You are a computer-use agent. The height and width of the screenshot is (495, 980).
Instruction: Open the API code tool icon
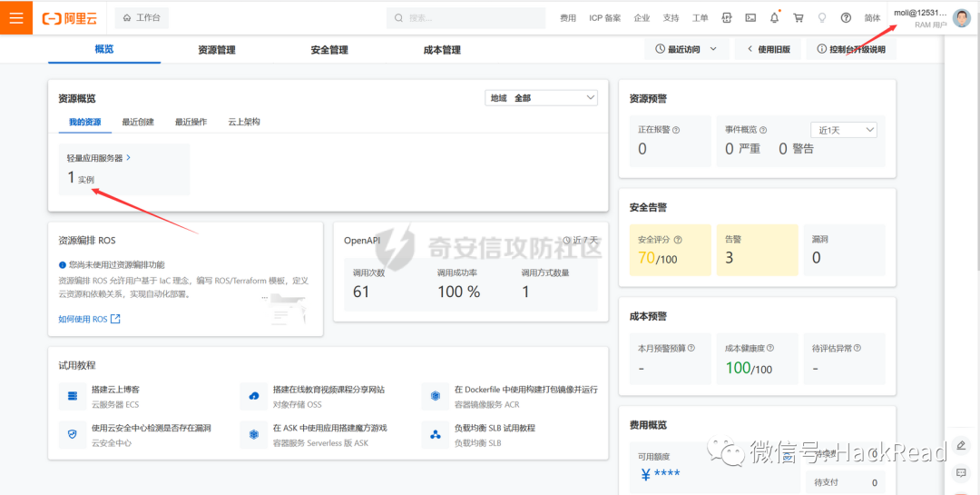[x=727, y=18]
